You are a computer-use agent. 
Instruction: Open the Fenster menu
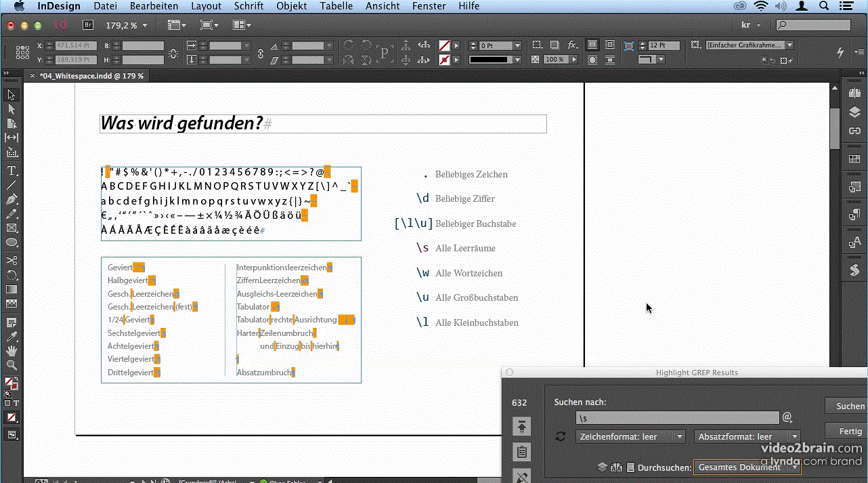point(431,6)
